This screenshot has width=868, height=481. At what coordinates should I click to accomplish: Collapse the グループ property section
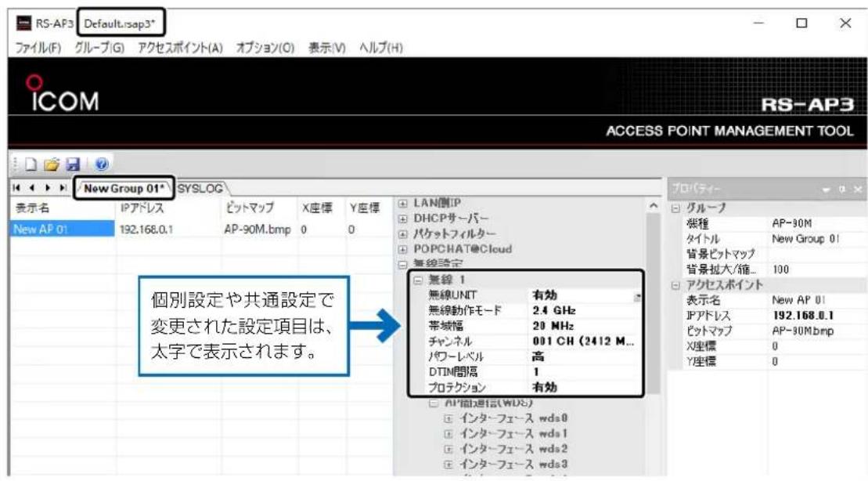click(x=675, y=209)
